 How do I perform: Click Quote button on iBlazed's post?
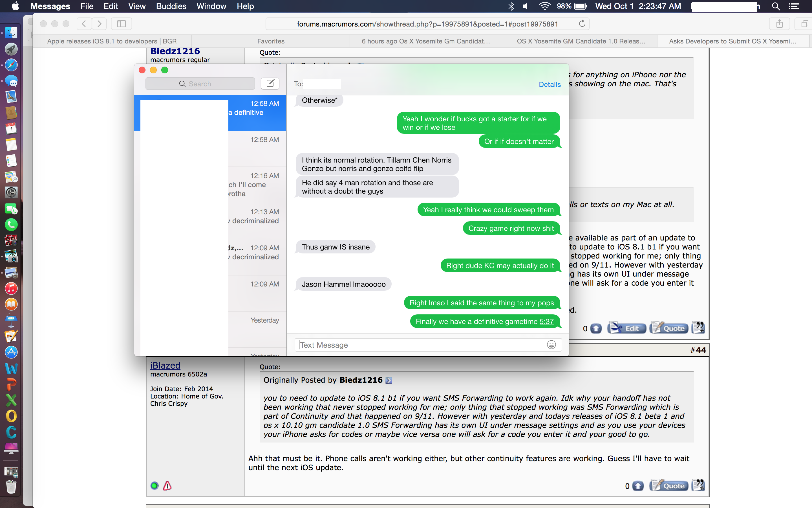pos(669,485)
